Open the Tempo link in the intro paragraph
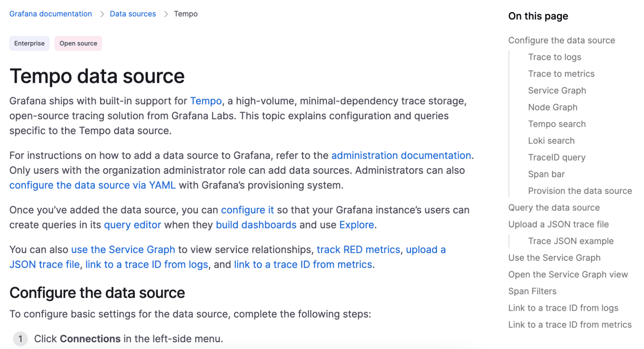 pyautogui.click(x=205, y=101)
